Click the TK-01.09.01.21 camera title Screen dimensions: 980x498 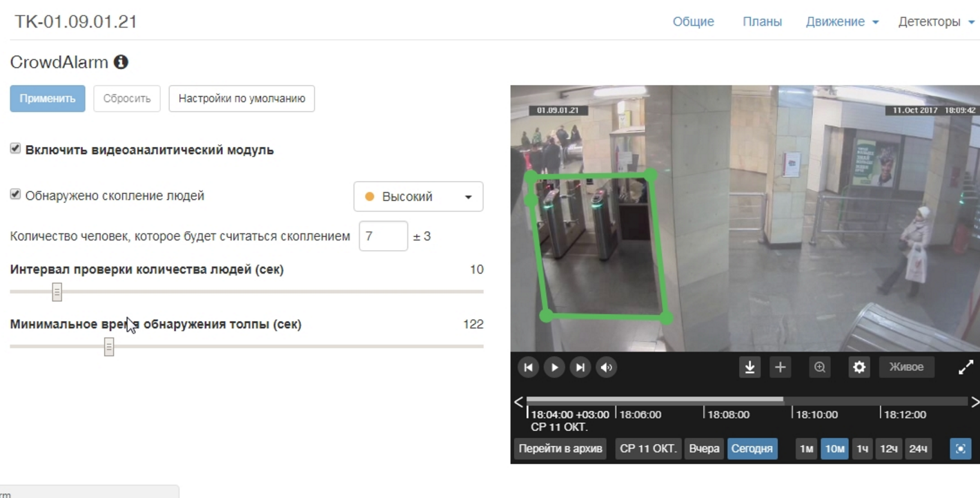point(76,21)
